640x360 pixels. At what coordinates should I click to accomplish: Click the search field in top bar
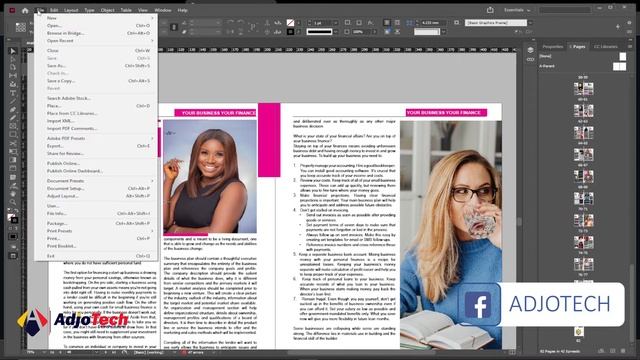tap(565, 10)
